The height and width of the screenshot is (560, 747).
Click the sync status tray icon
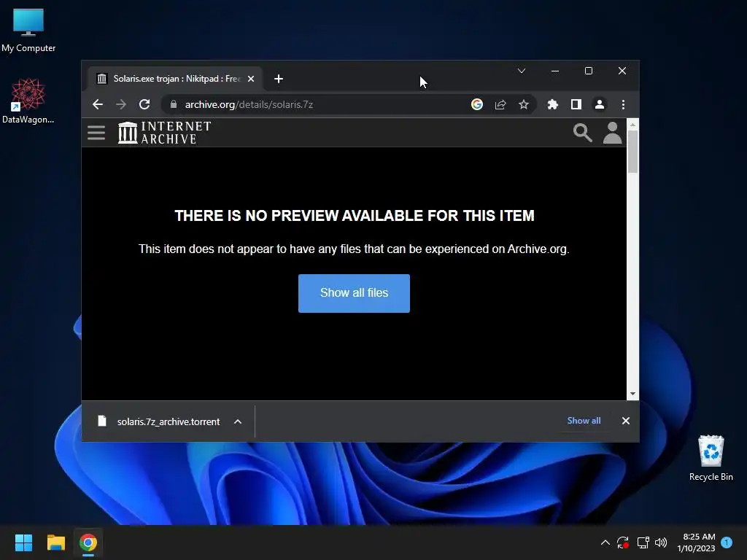(623, 542)
